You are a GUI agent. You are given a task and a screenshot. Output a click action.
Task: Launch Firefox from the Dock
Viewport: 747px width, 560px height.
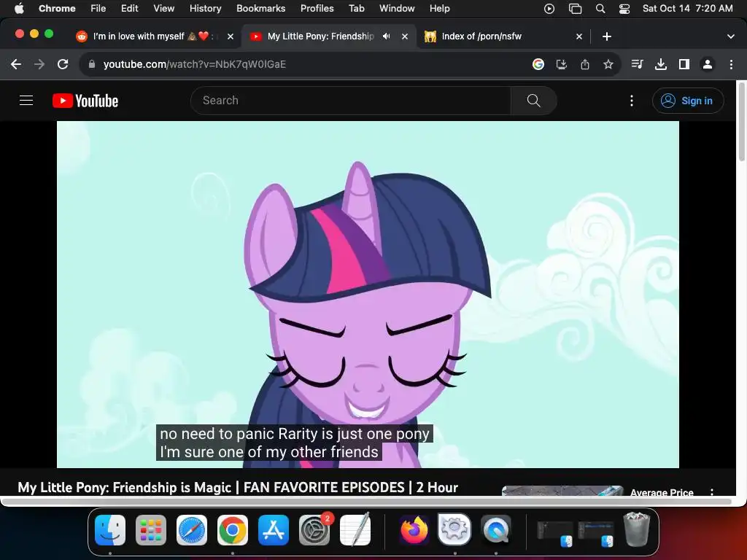(x=414, y=530)
